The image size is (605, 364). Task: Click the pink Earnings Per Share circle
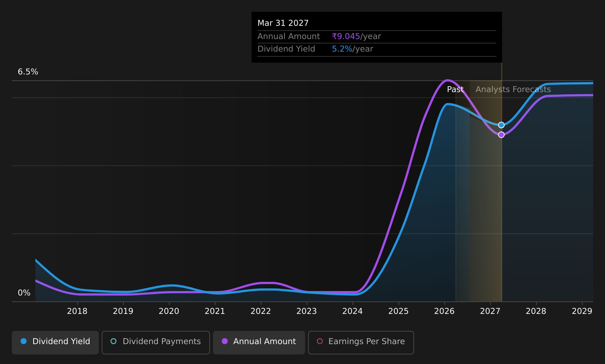pyautogui.click(x=320, y=341)
